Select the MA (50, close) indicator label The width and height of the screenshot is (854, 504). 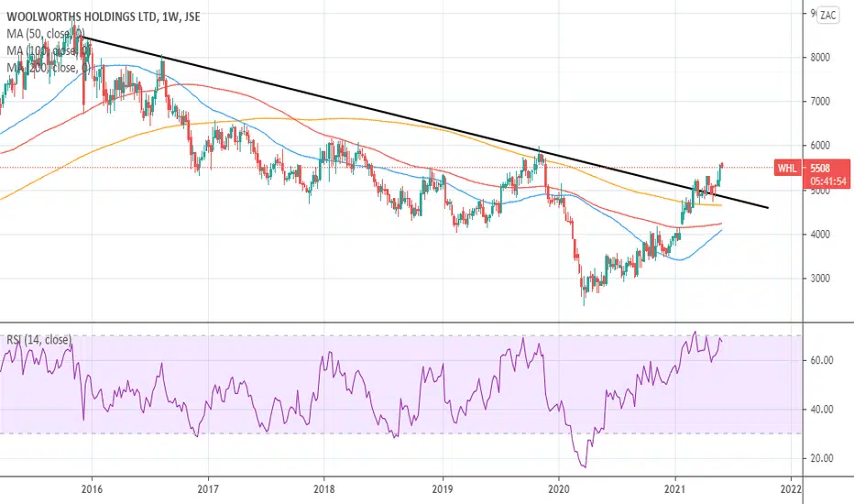(x=45, y=34)
